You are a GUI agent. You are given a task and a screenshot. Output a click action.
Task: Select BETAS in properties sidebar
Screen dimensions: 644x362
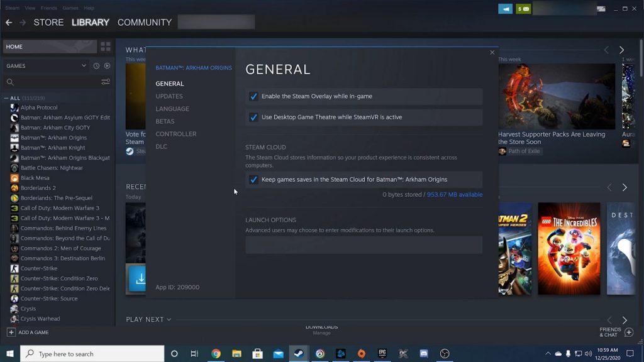(165, 121)
